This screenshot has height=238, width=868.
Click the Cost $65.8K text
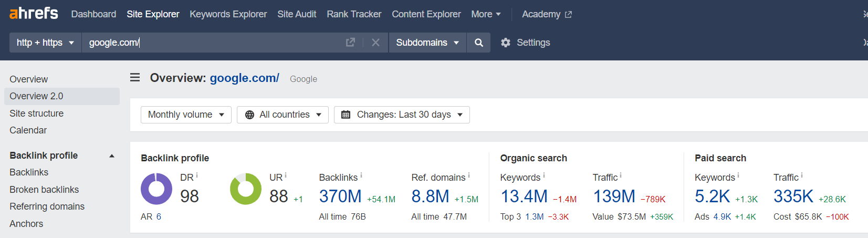798,216
